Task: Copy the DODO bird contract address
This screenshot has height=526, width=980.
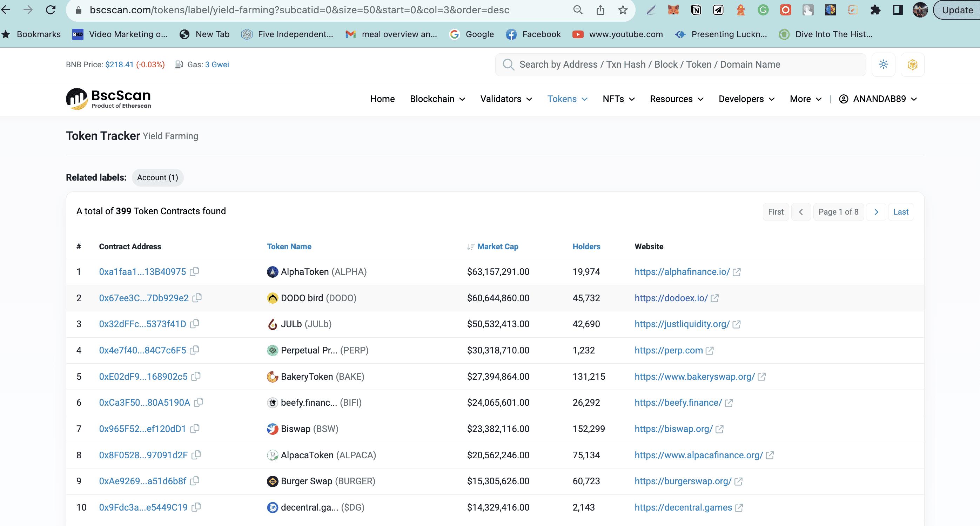Action: pos(197,298)
